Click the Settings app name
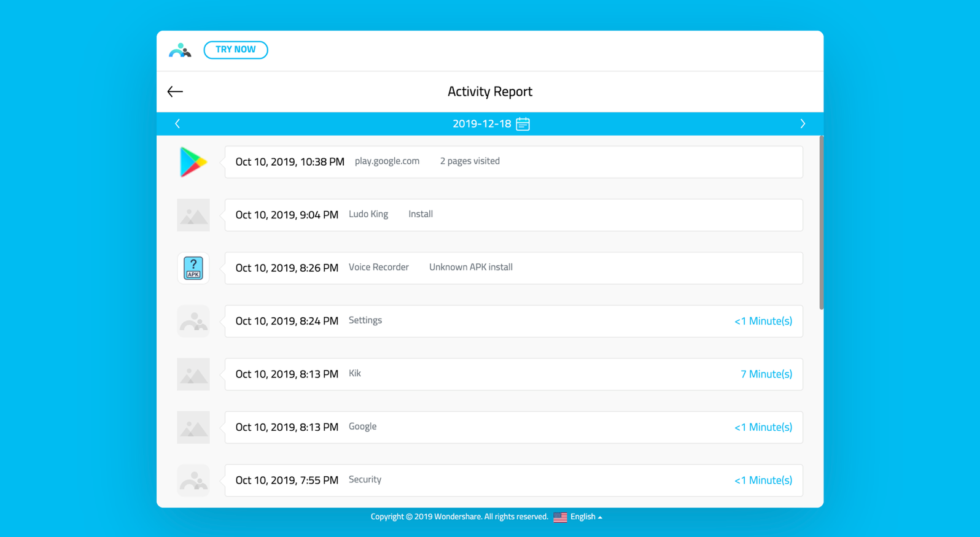This screenshot has height=537, width=980. [x=365, y=320]
